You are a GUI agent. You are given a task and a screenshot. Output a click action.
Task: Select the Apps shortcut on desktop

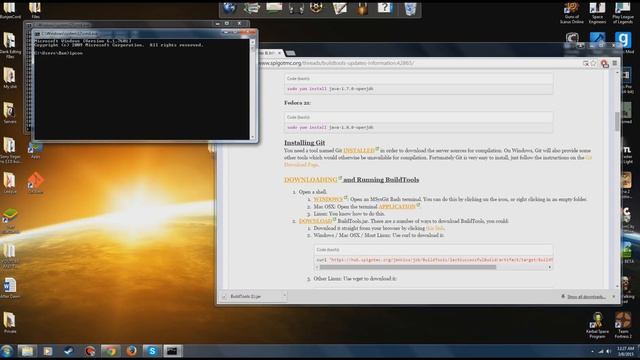pyautogui.click(x=35, y=150)
